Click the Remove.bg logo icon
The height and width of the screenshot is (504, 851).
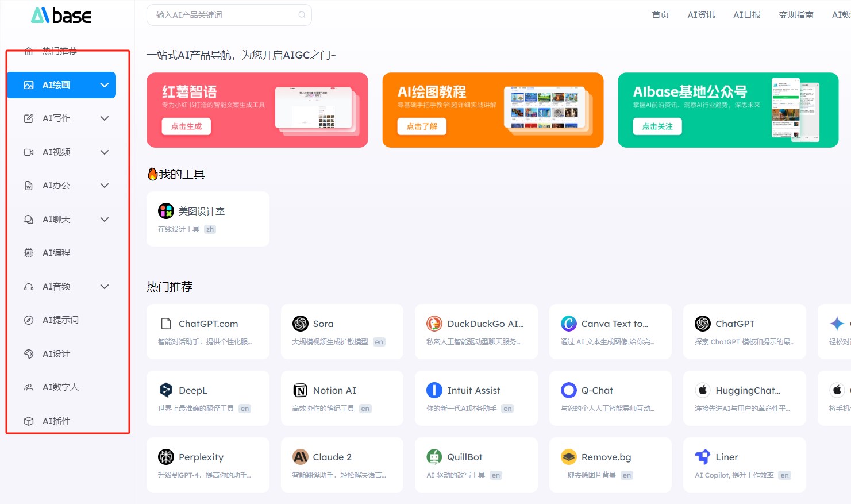(569, 457)
